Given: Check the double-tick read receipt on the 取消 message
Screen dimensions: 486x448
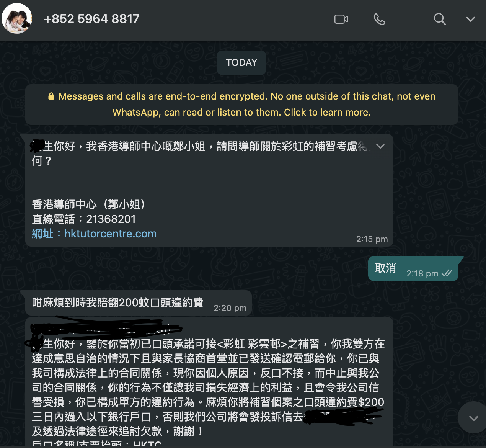Looking at the screenshot, I should [447, 273].
